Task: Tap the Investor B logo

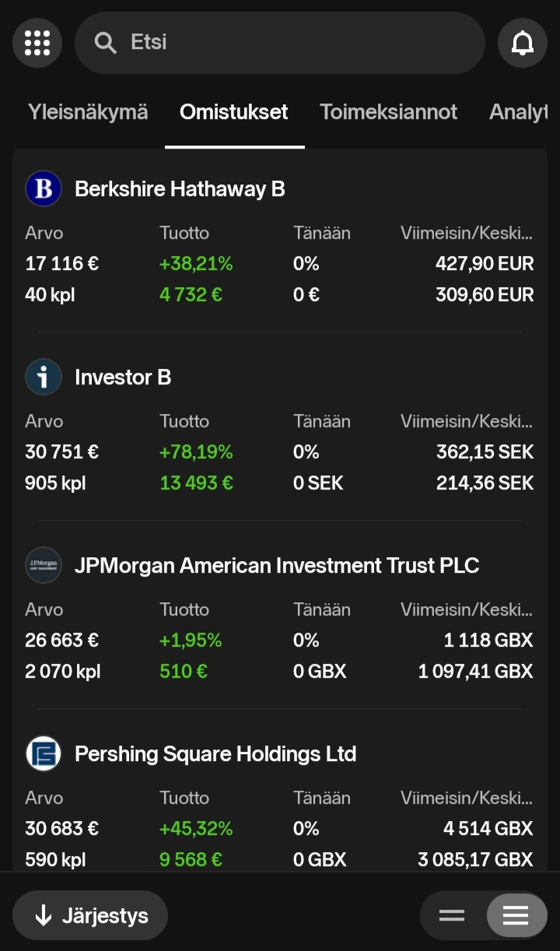Action: [44, 377]
